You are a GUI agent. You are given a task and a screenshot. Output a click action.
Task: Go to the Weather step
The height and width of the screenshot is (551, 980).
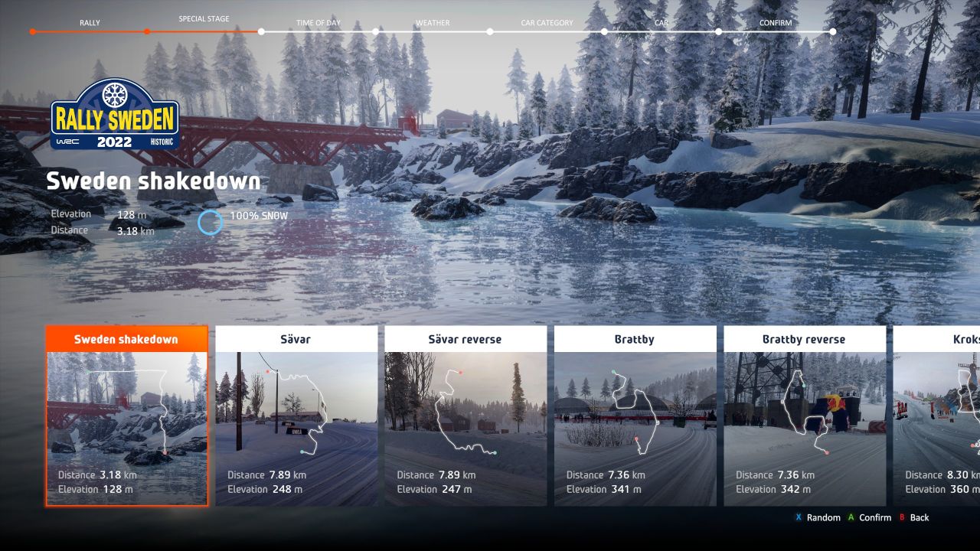[433, 23]
